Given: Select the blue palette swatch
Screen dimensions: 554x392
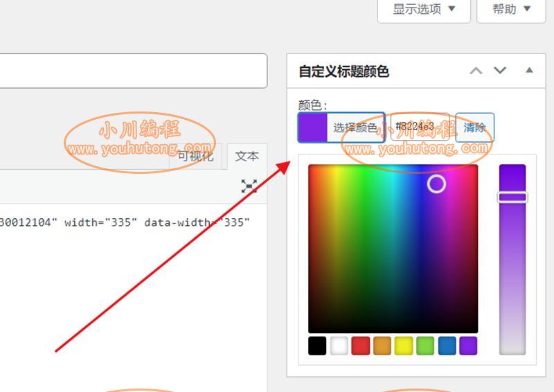Looking at the screenshot, I should click(447, 346).
